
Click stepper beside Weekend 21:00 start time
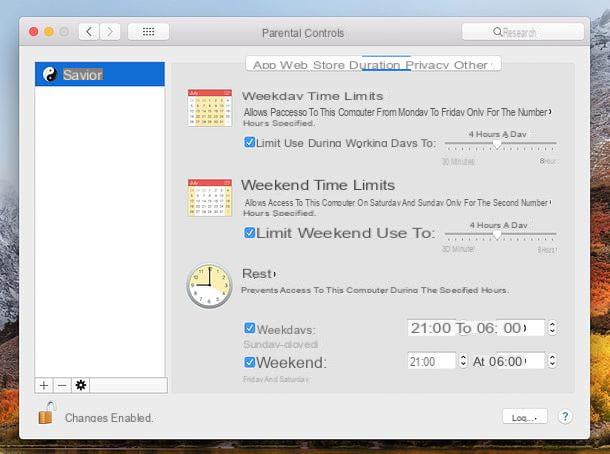pyautogui.click(x=463, y=361)
